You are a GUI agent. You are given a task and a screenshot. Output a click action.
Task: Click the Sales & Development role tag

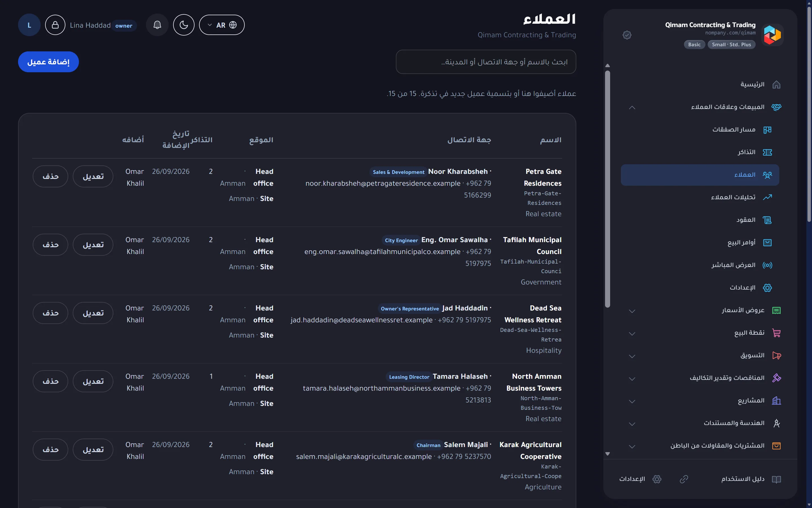point(398,172)
